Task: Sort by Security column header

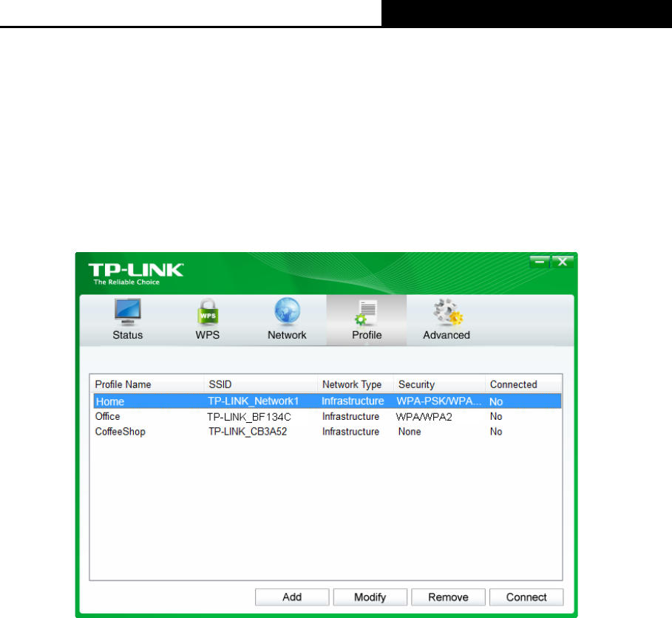Action: coord(439,384)
